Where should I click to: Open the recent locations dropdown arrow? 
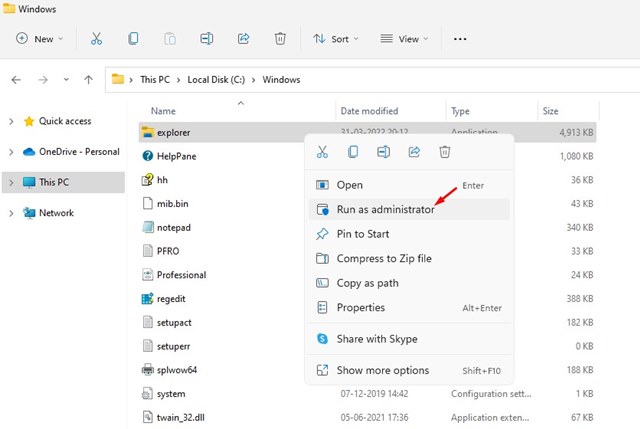(66, 80)
